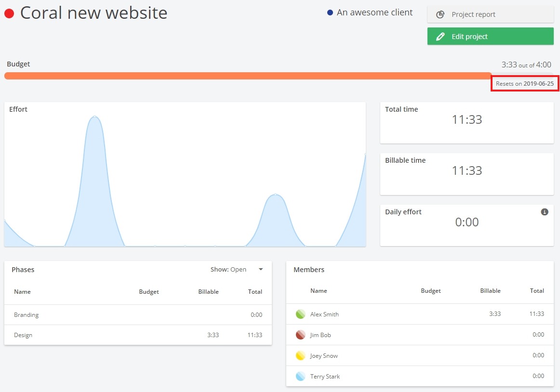Click Design's total value 11:33

(254, 335)
